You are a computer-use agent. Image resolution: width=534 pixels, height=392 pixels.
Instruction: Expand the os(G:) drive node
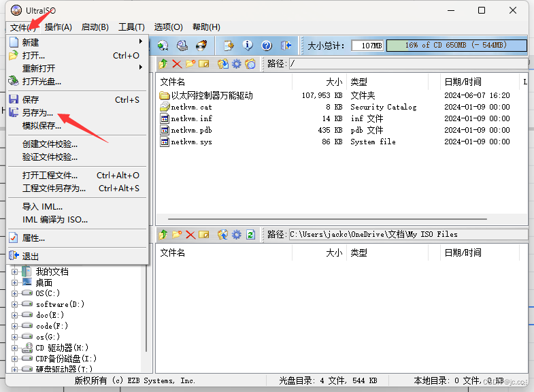coord(14,337)
